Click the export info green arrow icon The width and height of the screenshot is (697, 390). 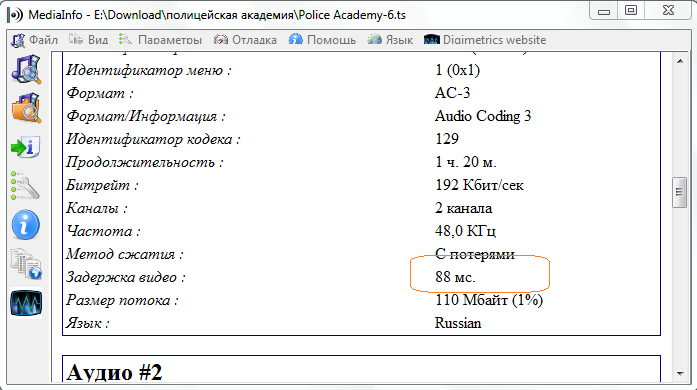point(26,147)
